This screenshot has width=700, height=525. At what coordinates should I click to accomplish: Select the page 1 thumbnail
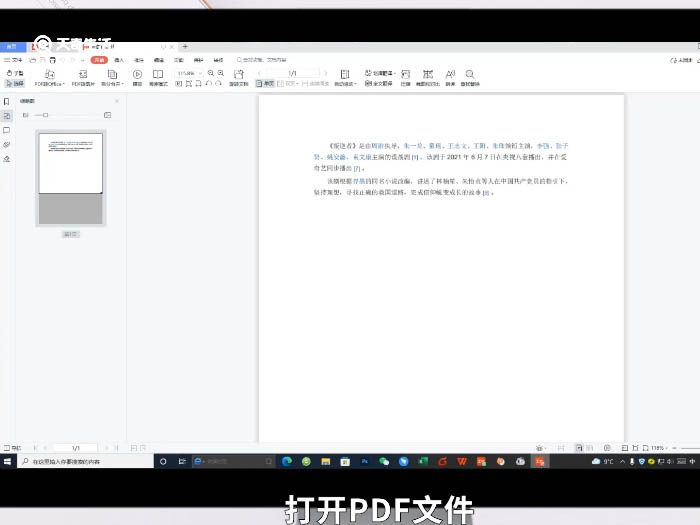pos(71,179)
